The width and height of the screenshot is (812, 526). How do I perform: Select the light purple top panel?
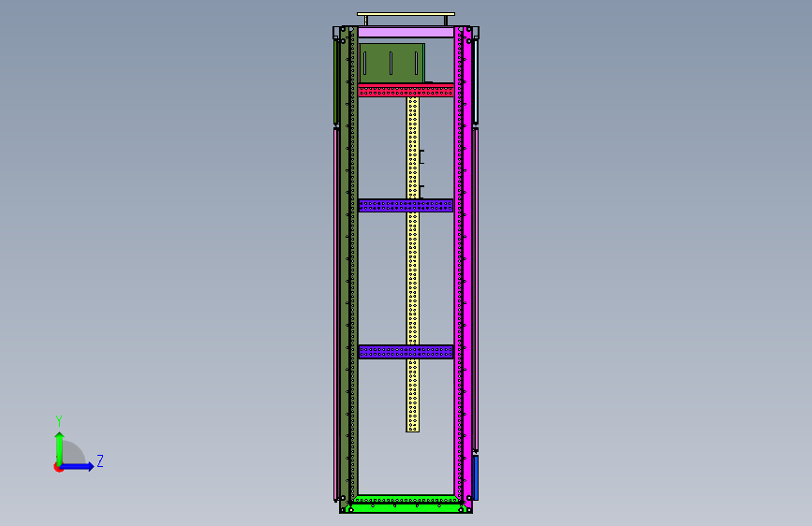click(406, 33)
